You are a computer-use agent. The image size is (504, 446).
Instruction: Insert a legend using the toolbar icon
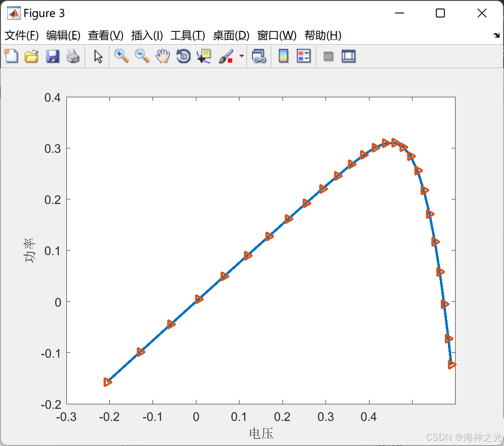pyautogui.click(x=304, y=56)
